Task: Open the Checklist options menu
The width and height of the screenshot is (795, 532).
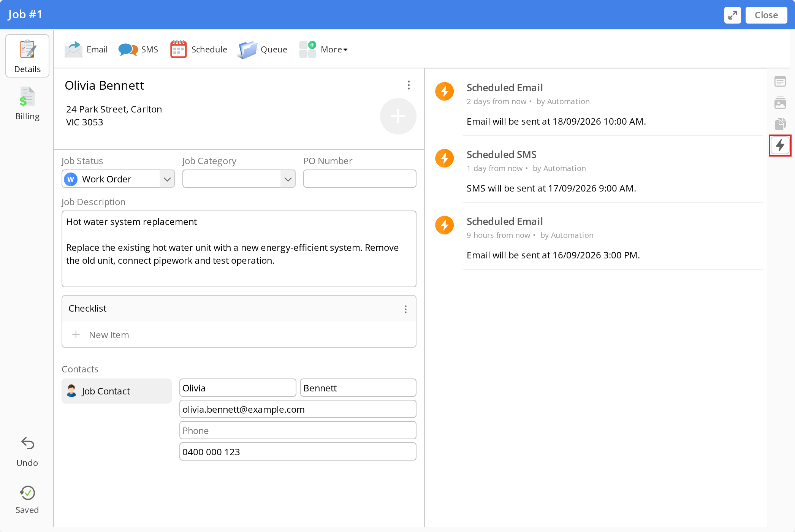Action: coord(405,309)
